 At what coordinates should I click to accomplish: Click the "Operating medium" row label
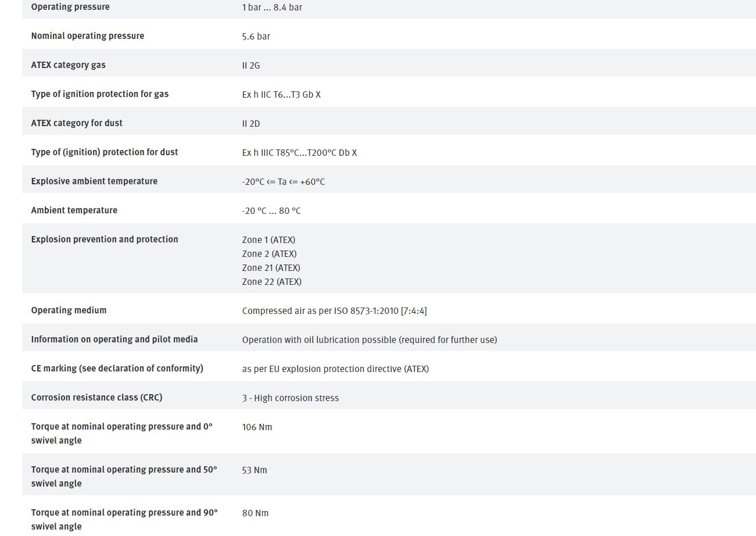(69, 310)
